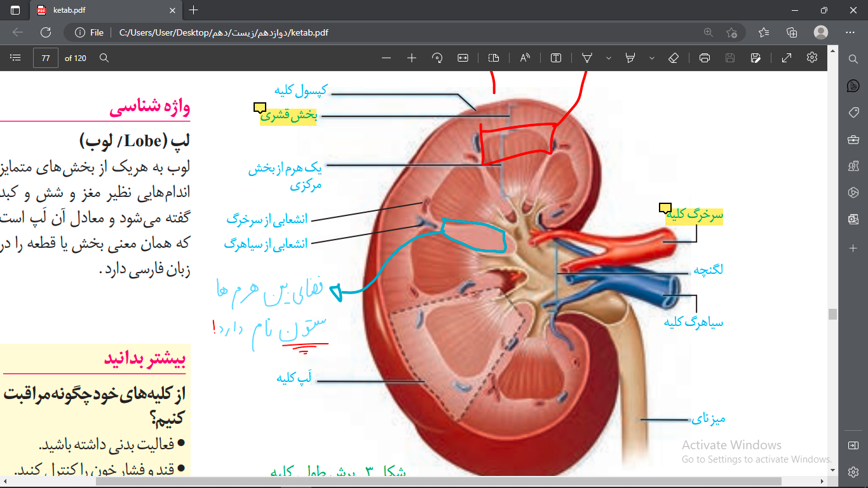
Task: Print the PDF document
Action: point(704,58)
